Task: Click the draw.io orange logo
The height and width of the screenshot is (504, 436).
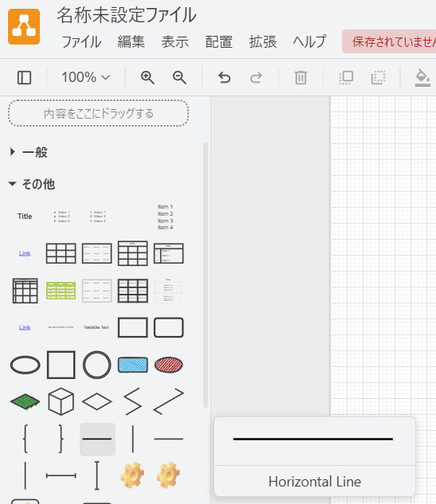Action: [24, 27]
